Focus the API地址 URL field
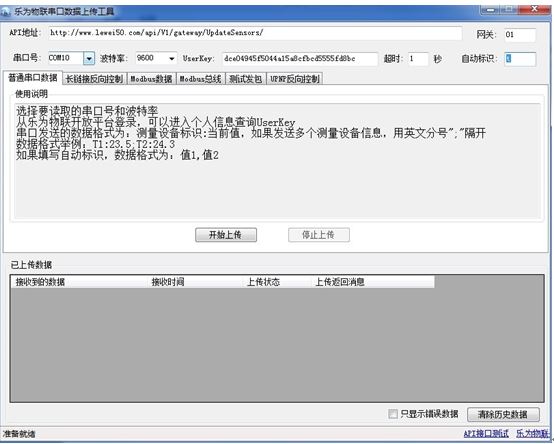The height and width of the screenshot is (444, 554). (x=255, y=33)
